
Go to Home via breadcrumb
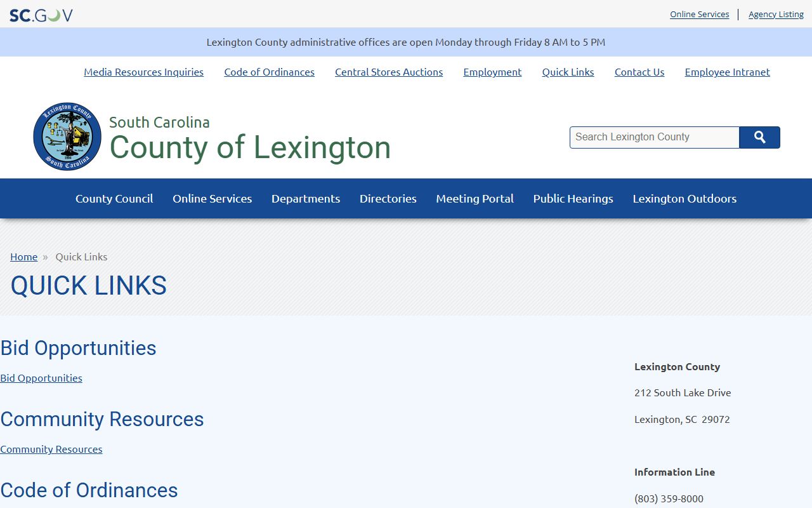[23, 257]
